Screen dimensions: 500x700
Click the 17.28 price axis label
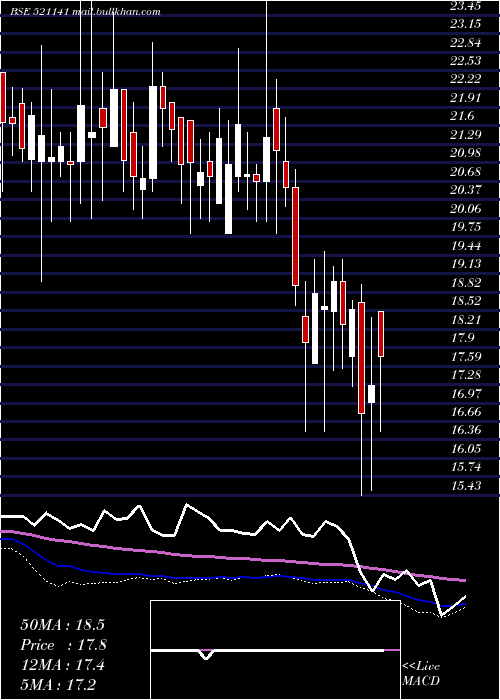tap(466, 375)
